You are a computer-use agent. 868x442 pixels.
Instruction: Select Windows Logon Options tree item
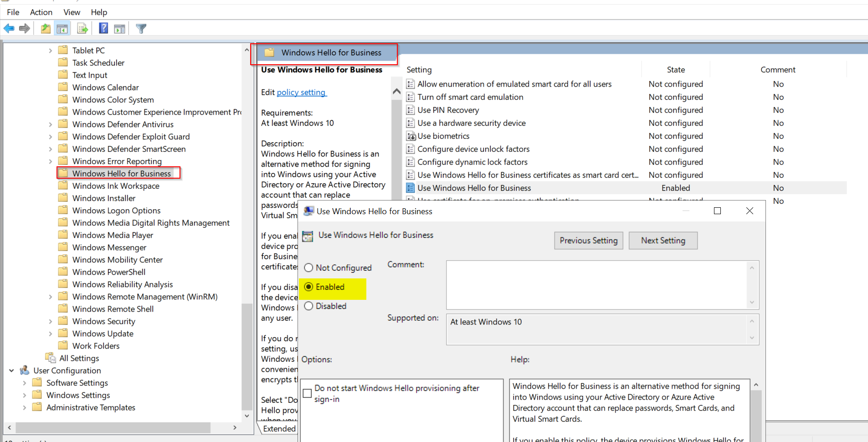116,210
